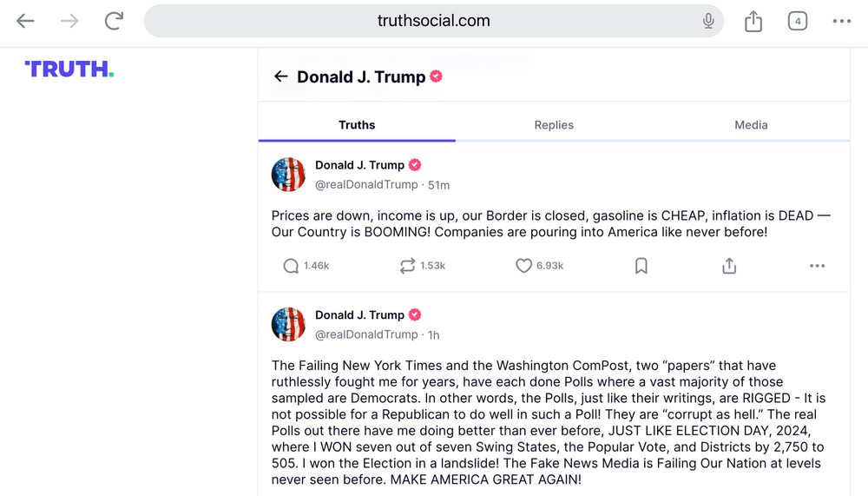Click the truthsocial.com address bar
Screen dimensions: 868x496
click(x=434, y=21)
